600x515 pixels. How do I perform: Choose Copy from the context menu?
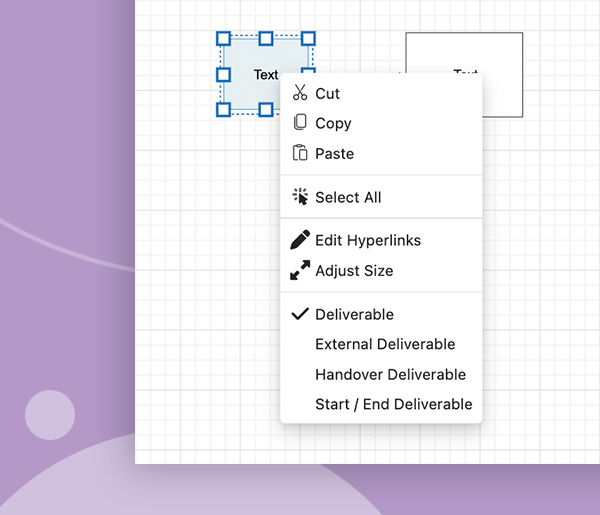pyautogui.click(x=381, y=123)
